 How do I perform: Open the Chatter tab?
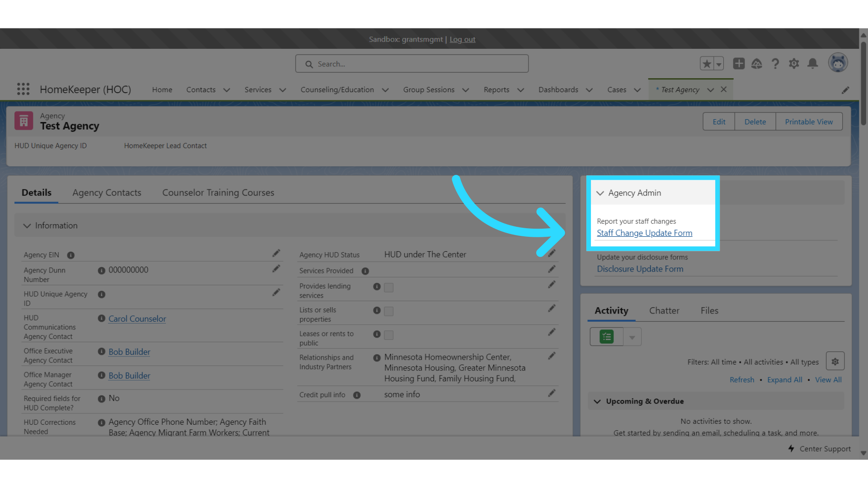pos(664,310)
